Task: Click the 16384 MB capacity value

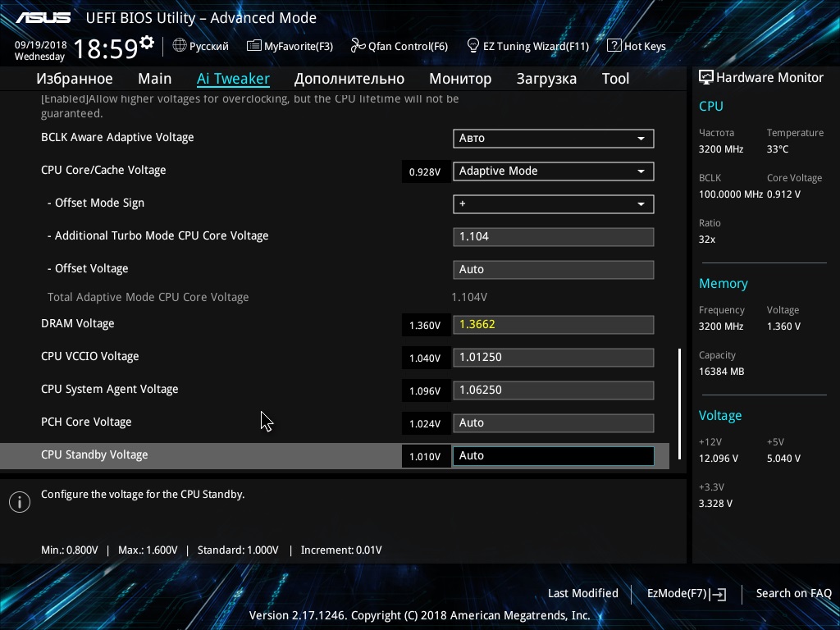Action: (x=722, y=372)
